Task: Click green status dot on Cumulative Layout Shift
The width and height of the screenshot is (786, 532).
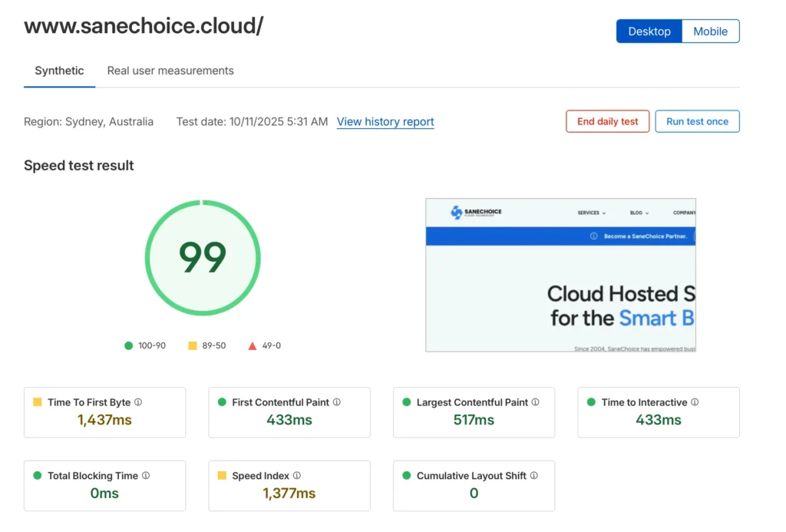Action: pos(407,475)
